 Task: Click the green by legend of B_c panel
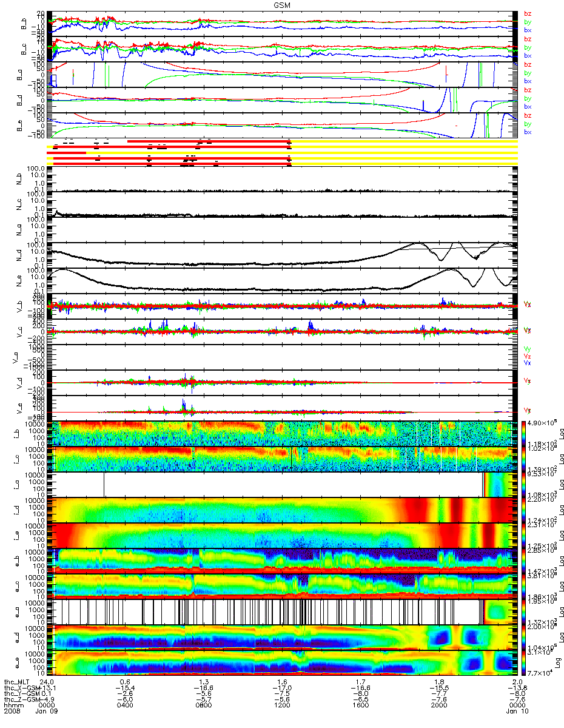pos(528,47)
